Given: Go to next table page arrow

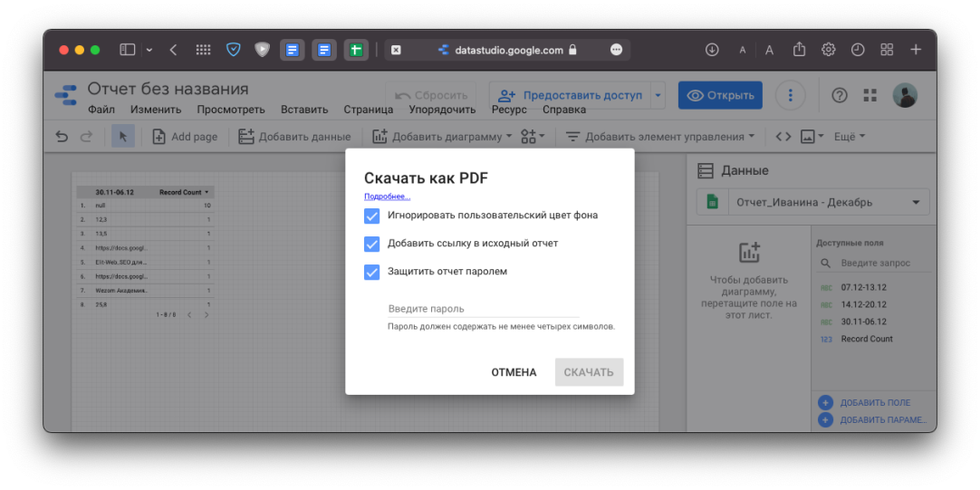Looking at the screenshot, I should coord(207,315).
